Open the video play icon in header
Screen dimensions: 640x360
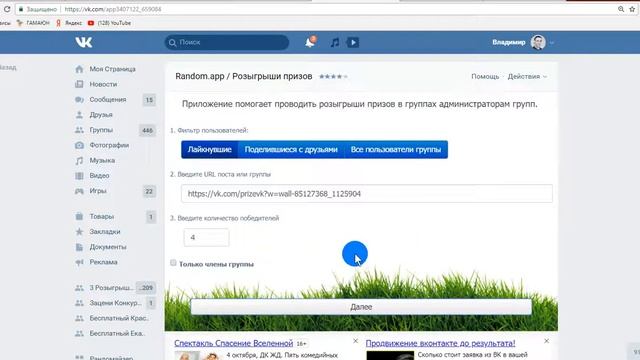coord(353,42)
